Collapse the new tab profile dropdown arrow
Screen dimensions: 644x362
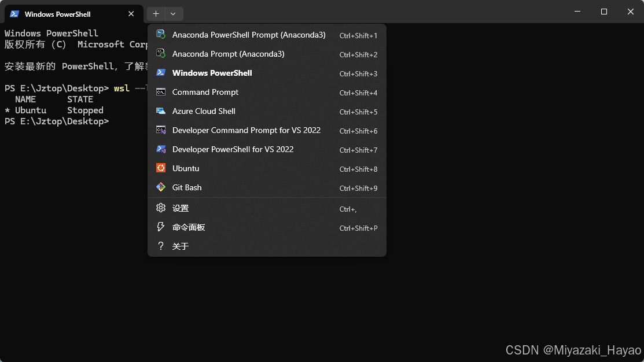[174, 14]
